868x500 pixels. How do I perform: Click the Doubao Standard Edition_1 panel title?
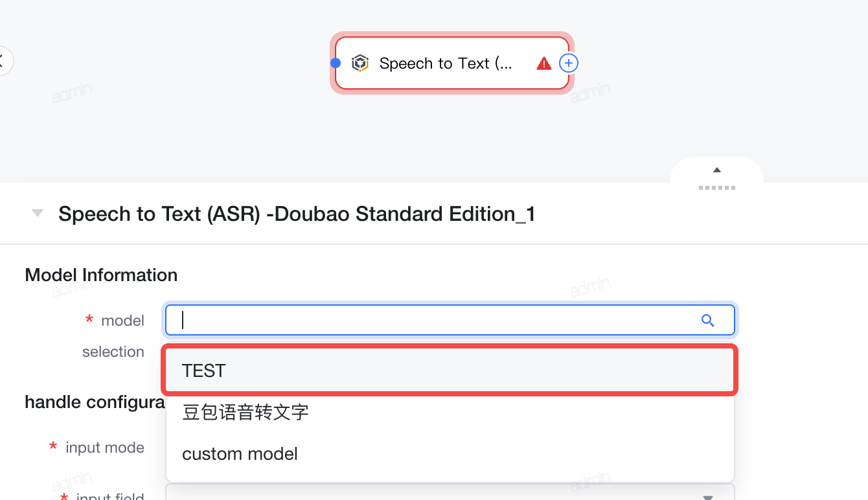(297, 214)
